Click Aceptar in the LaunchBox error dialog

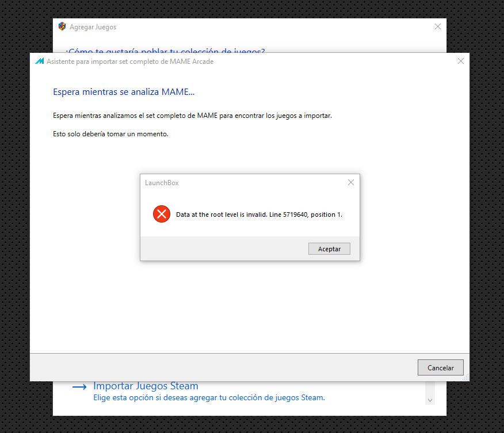(329, 248)
